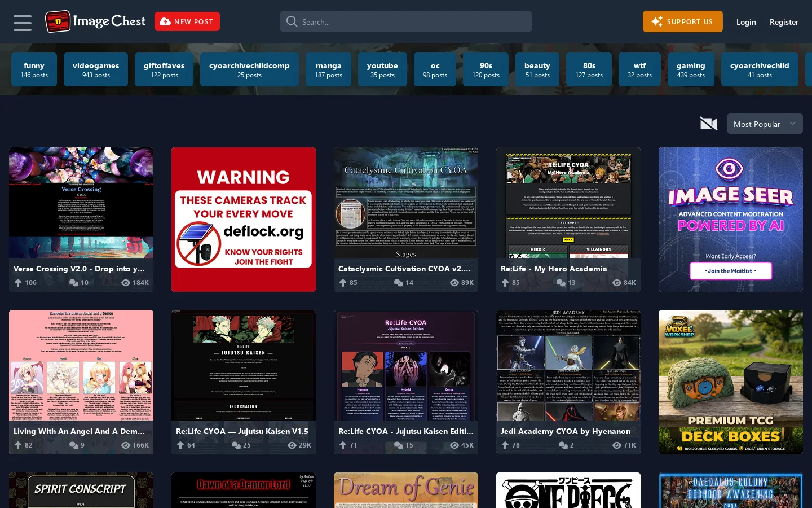Screen dimensions: 812x508
Task: Click views eye icon on My Hero Academia
Action: pos(617,283)
